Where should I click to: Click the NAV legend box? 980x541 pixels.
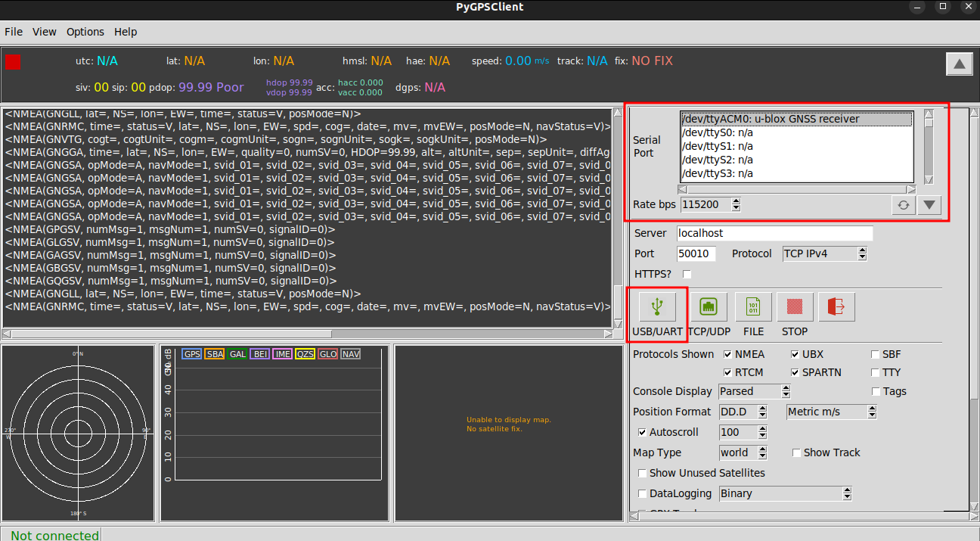click(x=351, y=354)
